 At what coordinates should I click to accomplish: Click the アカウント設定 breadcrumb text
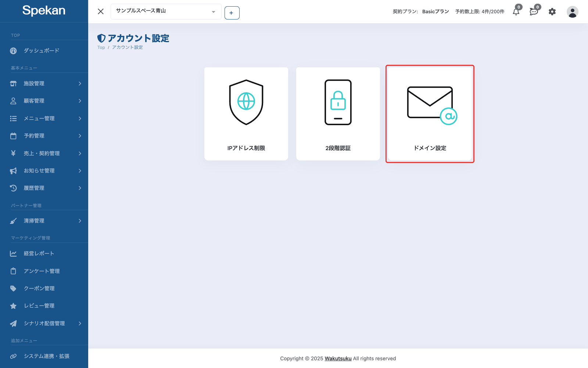coord(128,47)
